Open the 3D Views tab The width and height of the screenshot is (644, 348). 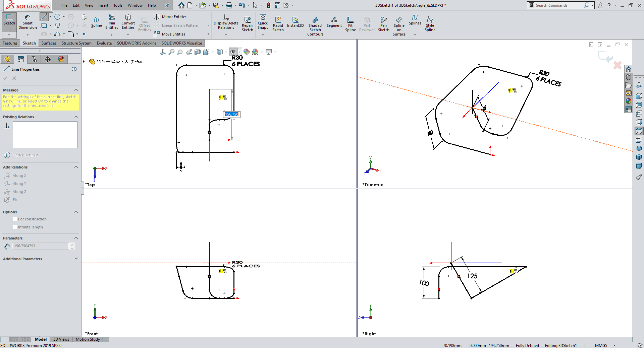61,339
